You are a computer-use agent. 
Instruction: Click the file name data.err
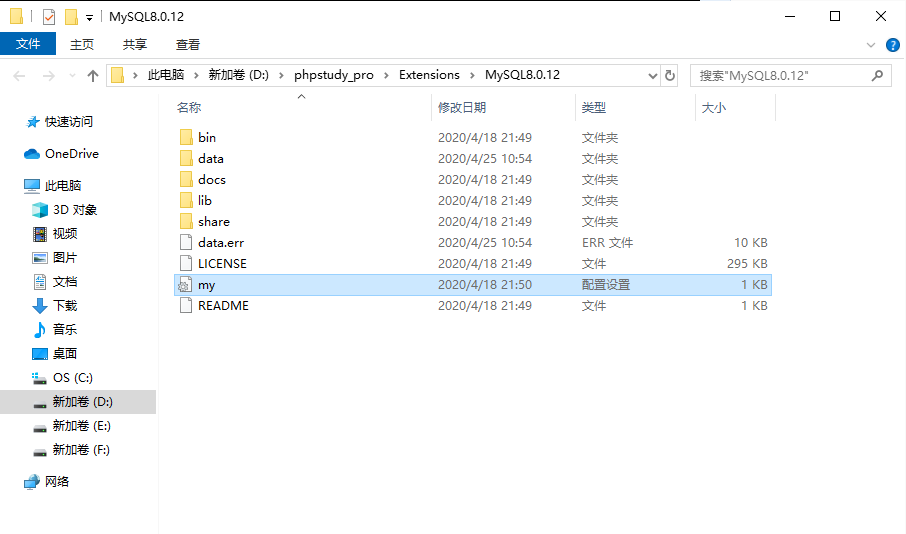pos(221,243)
